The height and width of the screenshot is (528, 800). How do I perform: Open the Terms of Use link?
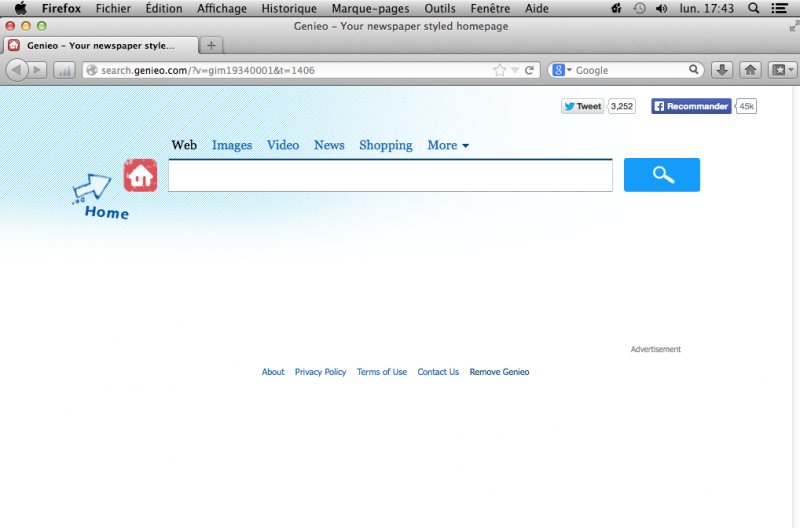click(x=382, y=372)
